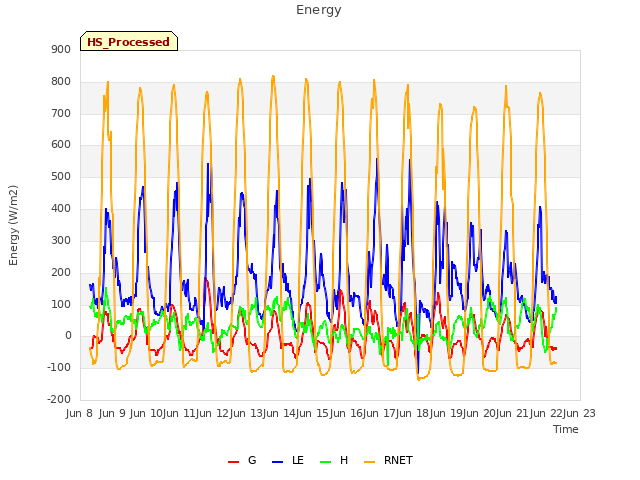The image size is (640, 480).
Task: Click the Jun 10 x-axis date label
Action: coord(147,413)
